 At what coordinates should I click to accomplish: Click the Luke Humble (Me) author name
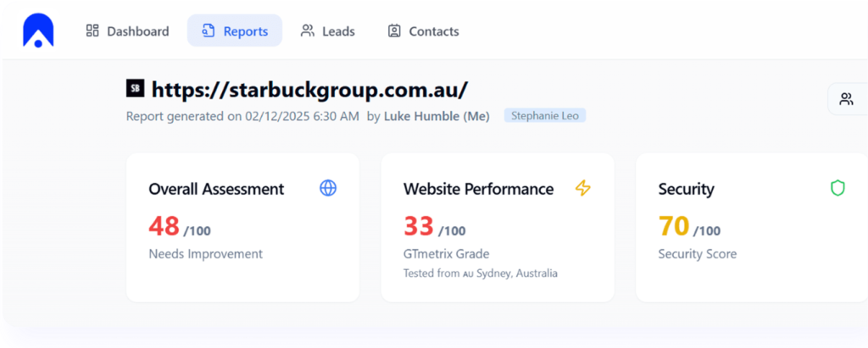pyautogui.click(x=437, y=116)
